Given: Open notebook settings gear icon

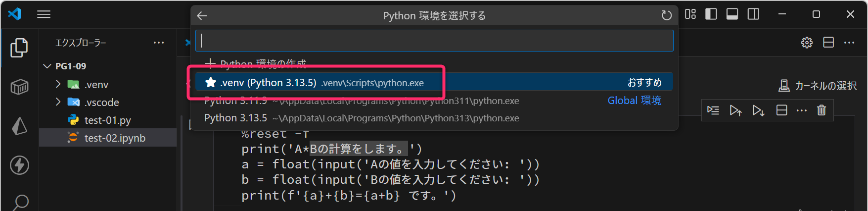Looking at the screenshot, I should pyautogui.click(x=807, y=43).
